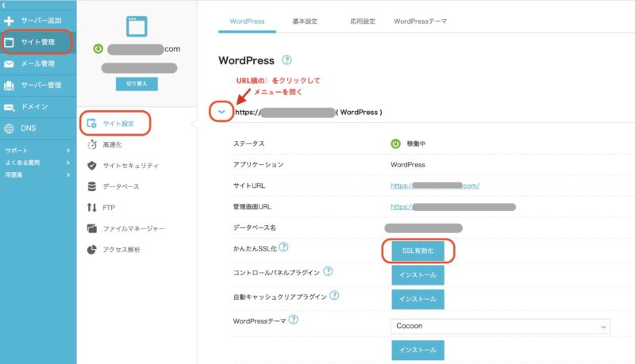
Task: Click the green power icon beside domain
Action: tap(98, 49)
